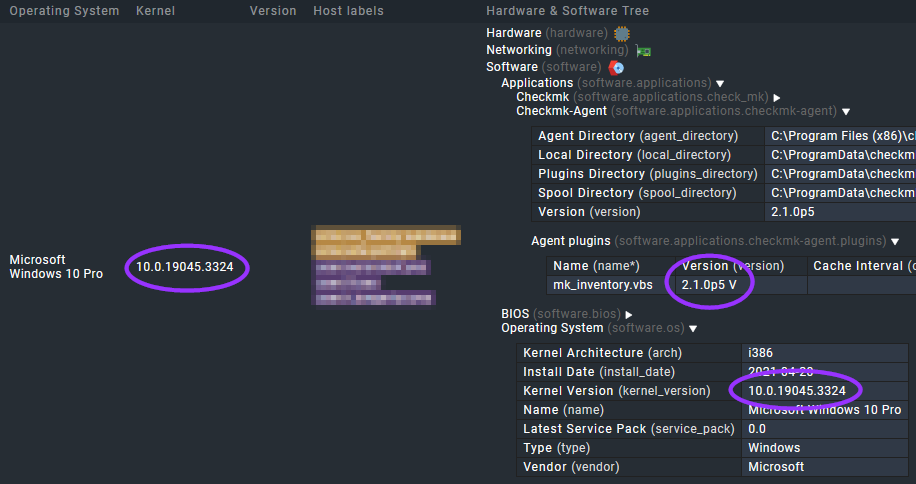Viewport: 916px width, 484px height.
Task: Click the Networking card icon
Action: [x=643, y=51]
